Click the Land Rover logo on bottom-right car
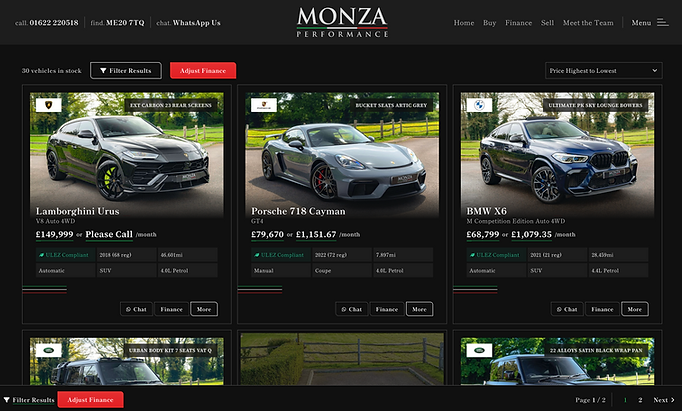This screenshot has width=682, height=411. tap(479, 350)
